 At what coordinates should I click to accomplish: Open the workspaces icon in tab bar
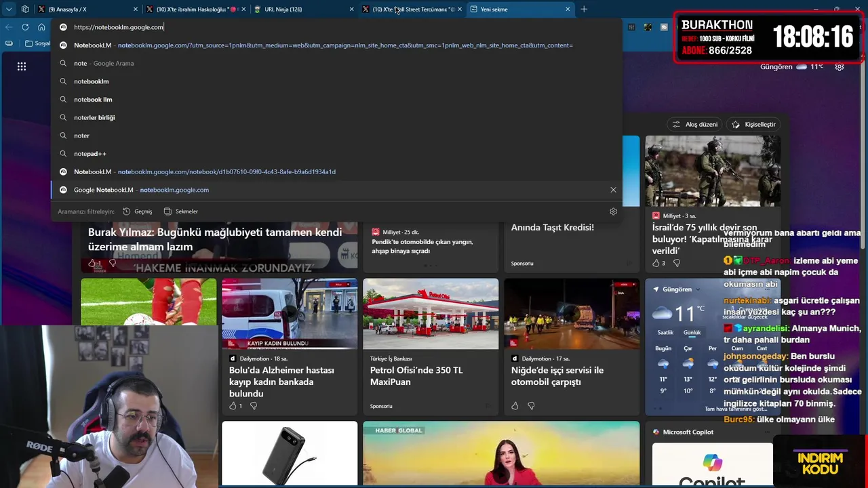click(25, 9)
